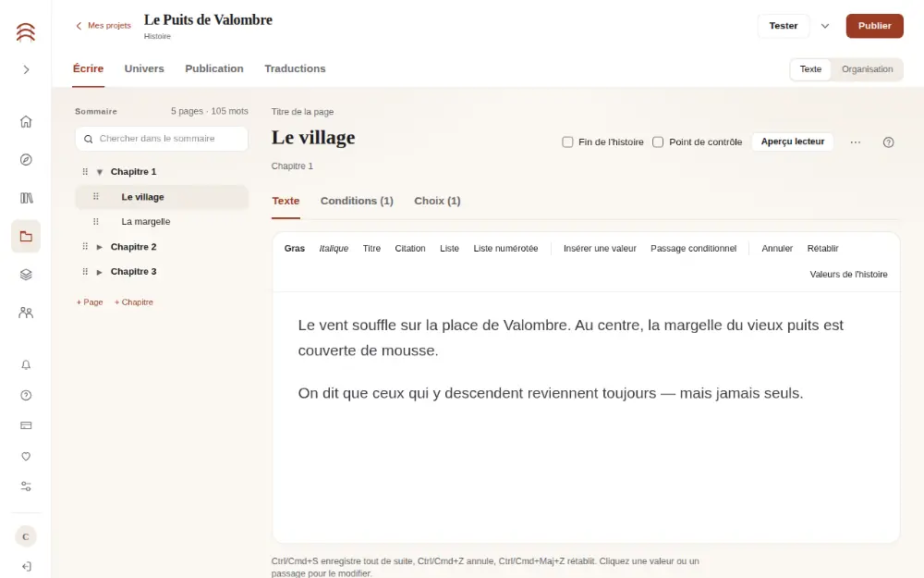Click the page title Le village
Viewport: 924px width, 578px height.
(x=313, y=138)
